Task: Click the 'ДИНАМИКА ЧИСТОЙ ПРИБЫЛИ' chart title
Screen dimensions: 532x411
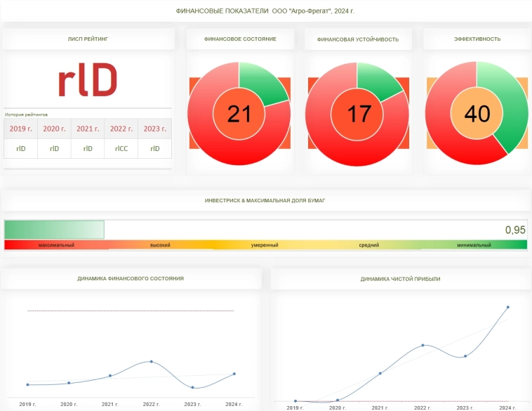Action: (x=401, y=279)
